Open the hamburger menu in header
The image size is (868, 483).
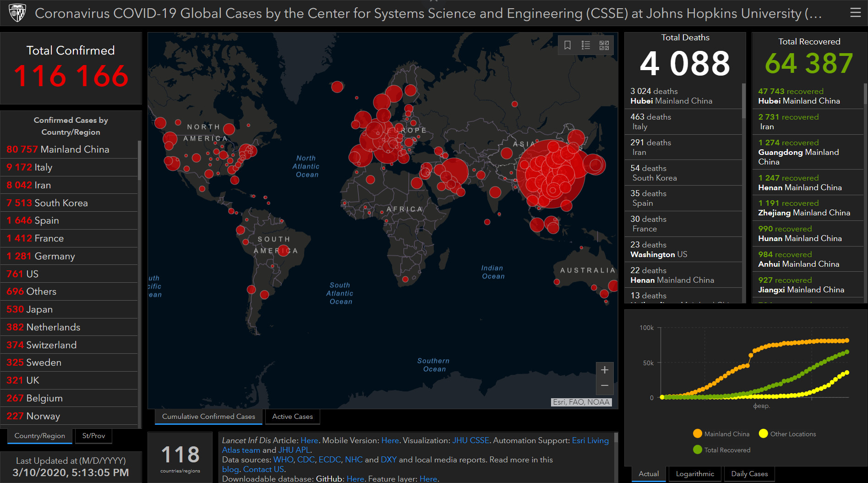pos(855,13)
